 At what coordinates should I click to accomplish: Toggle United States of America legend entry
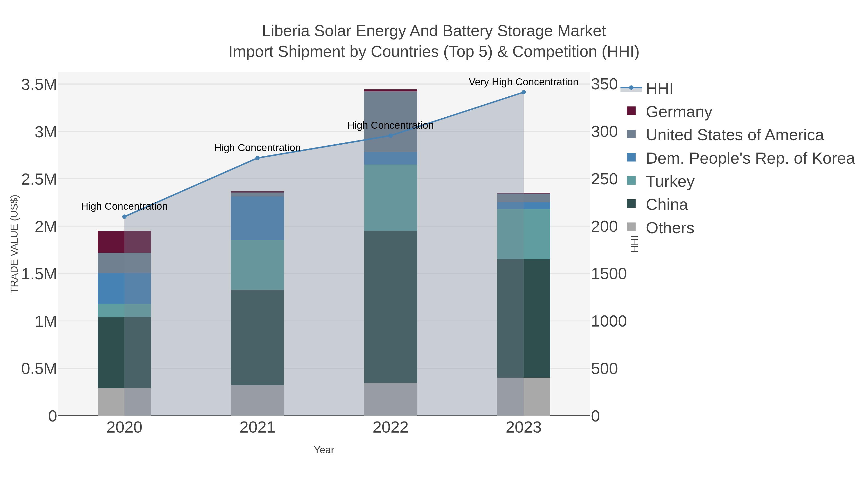pyautogui.click(x=725, y=135)
